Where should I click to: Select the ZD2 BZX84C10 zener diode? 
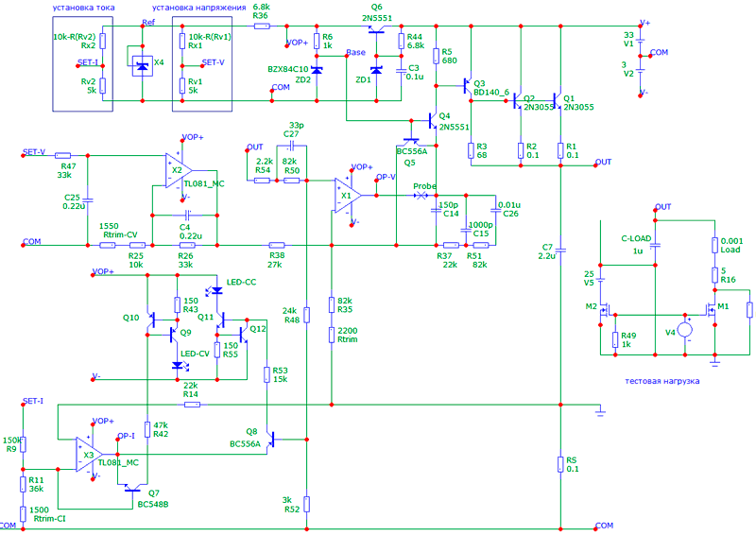click(317, 71)
